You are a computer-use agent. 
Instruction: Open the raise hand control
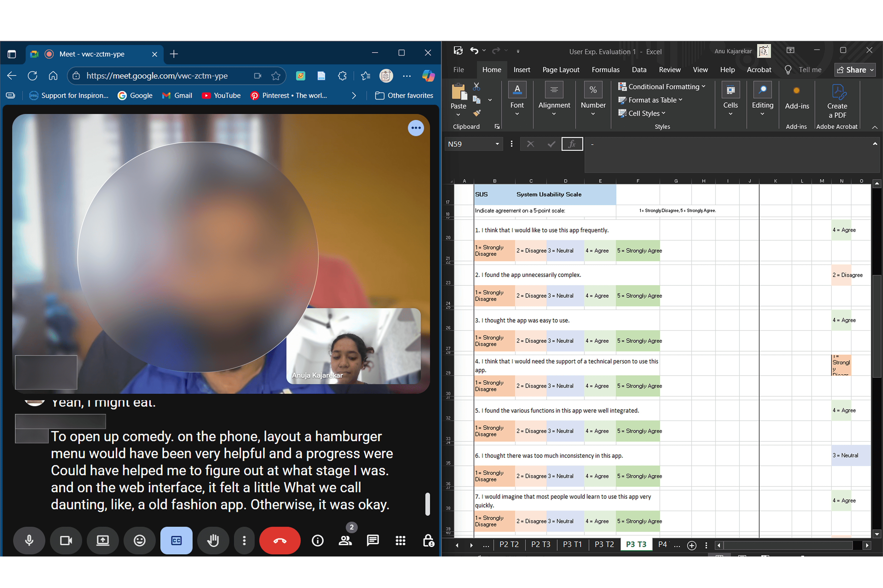(x=213, y=540)
